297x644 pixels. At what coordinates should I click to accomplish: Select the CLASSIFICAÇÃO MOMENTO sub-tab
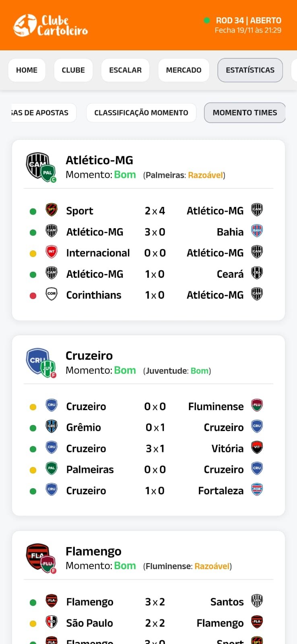(x=141, y=113)
